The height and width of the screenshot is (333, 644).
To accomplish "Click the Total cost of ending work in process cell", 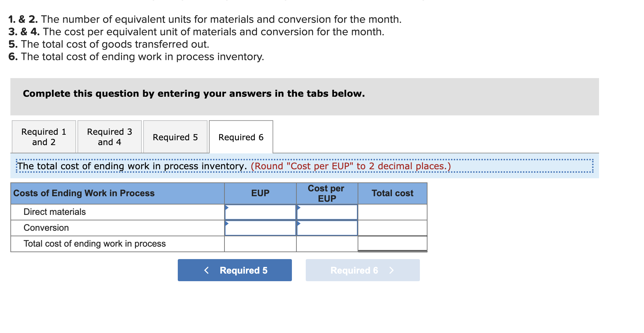I will click(x=392, y=244).
